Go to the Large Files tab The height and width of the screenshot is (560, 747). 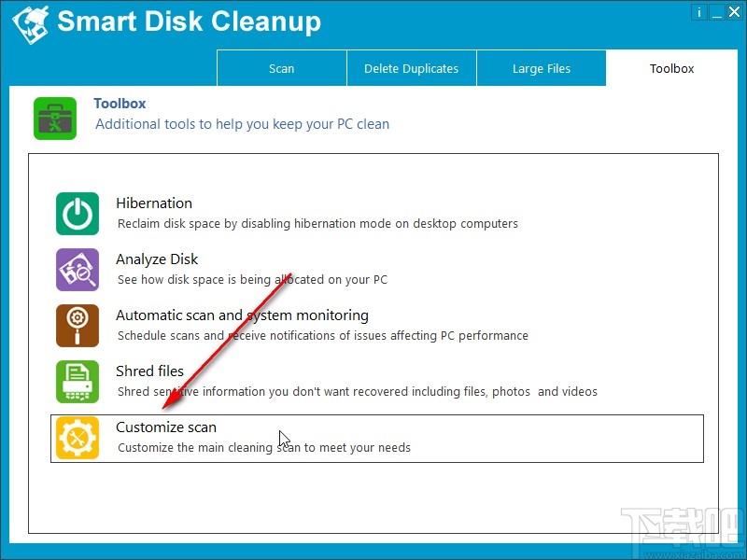point(542,68)
